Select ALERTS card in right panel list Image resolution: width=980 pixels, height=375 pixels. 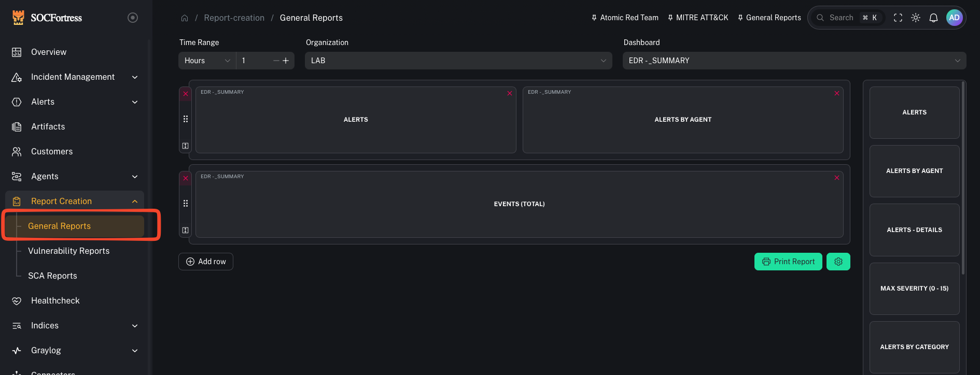(915, 112)
